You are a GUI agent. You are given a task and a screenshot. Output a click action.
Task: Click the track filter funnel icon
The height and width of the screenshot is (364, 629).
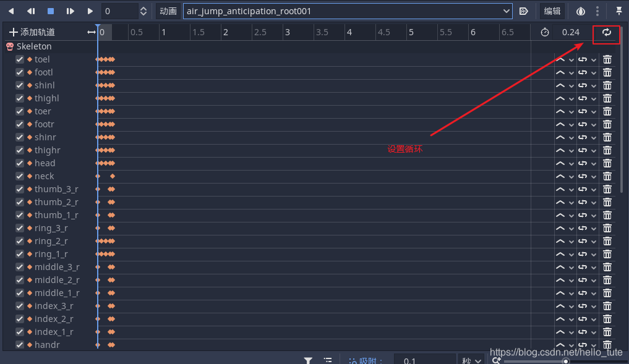(x=308, y=360)
